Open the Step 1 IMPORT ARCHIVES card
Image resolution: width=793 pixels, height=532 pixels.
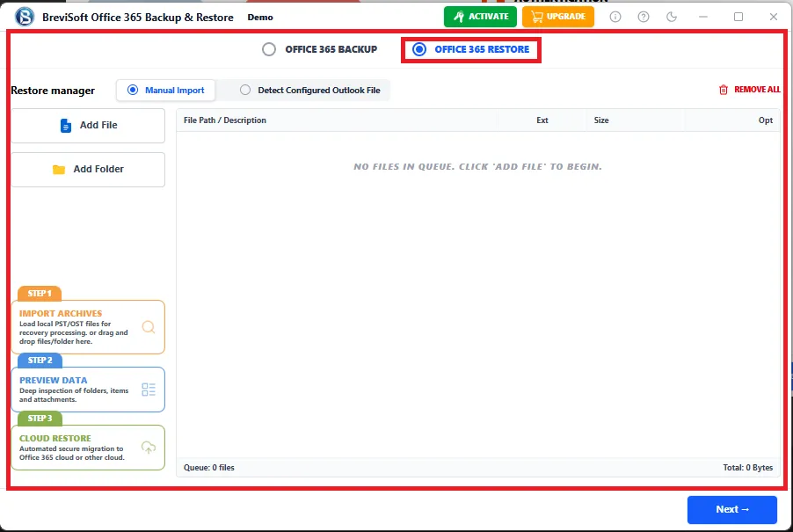(x=88, y=327)
